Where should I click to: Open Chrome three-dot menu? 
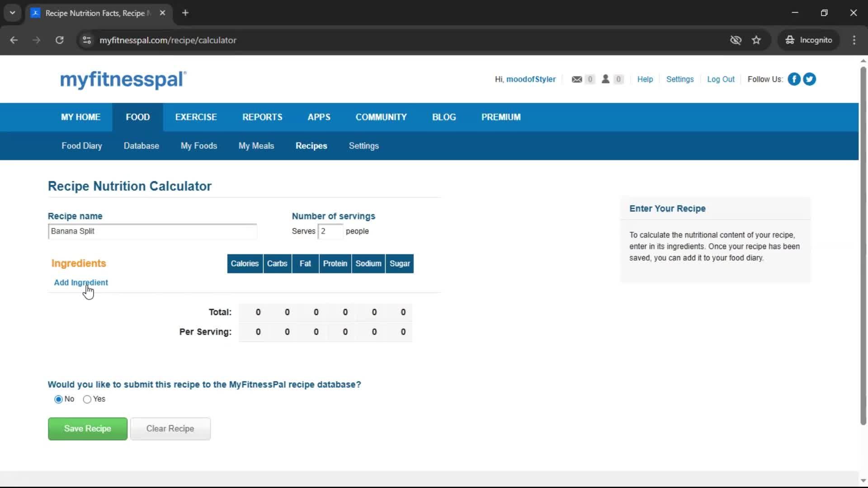pyautogui.click(x=854, y=40)
